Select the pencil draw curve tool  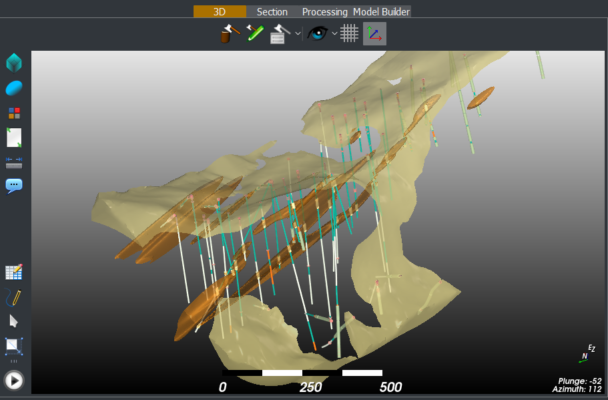pos(14,297)
